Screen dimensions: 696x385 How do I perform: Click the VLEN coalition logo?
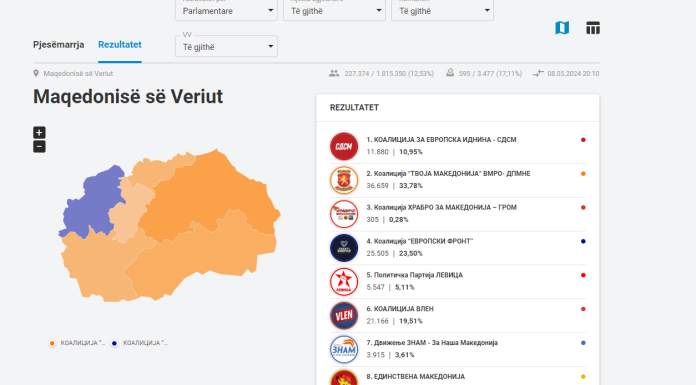tap(344, 315)
